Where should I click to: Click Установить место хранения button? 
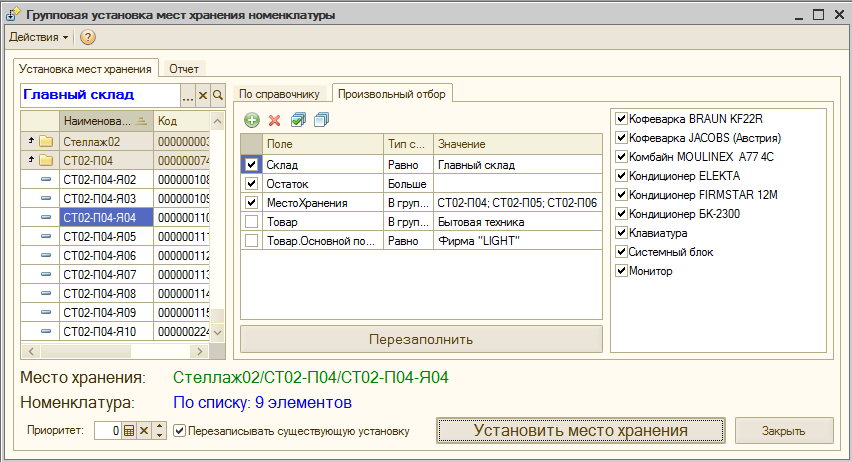pos(581,430)
